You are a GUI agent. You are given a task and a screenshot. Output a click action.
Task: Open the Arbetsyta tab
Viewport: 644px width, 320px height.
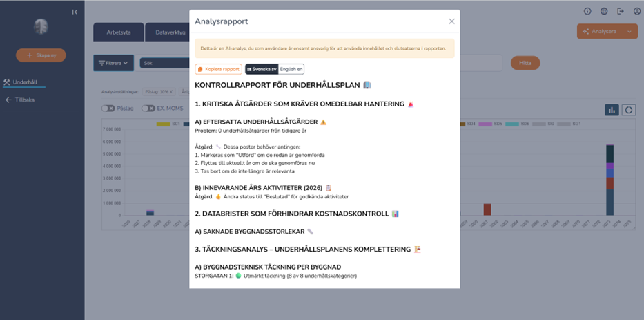[118, 32]
